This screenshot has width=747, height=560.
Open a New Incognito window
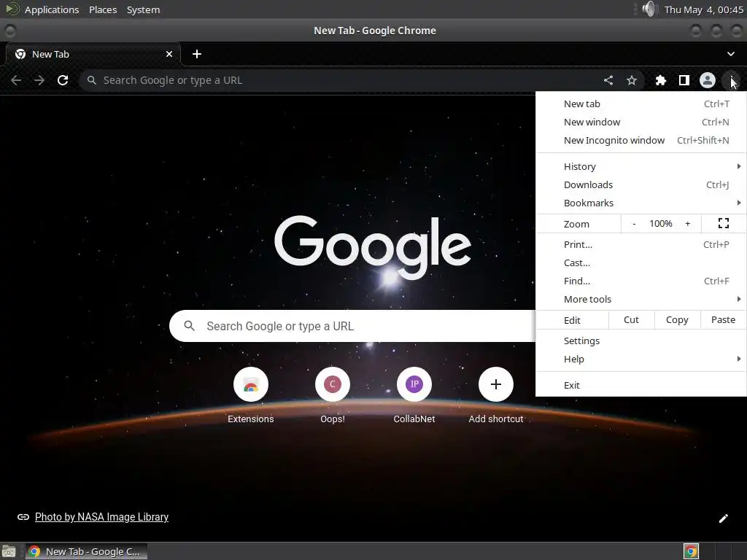[x=640, y=140]
